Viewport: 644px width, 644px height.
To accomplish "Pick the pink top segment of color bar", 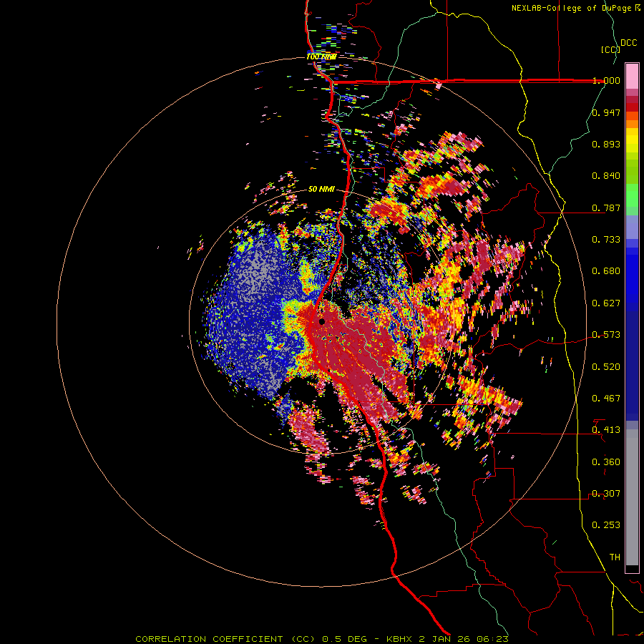I will coord(632,76).
